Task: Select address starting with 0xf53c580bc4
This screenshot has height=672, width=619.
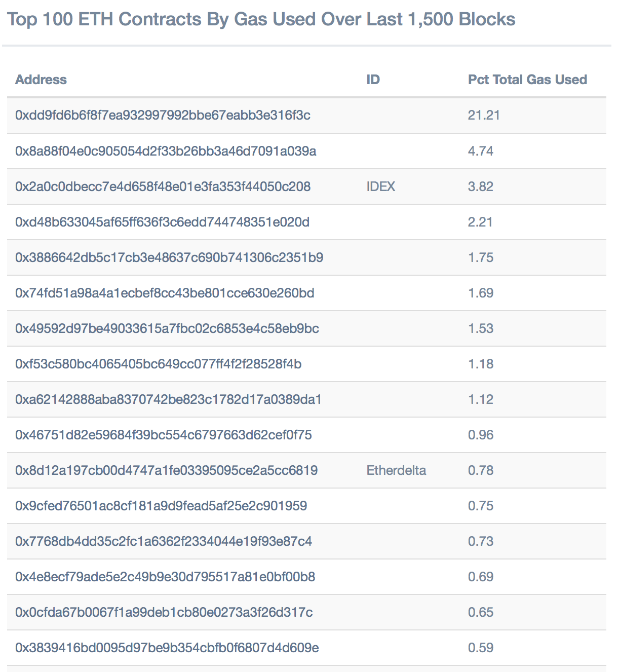Action: 159,364
